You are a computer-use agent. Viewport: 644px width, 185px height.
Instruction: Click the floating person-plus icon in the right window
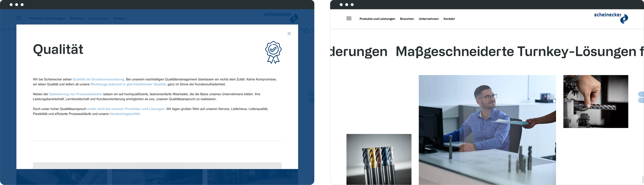641,94
